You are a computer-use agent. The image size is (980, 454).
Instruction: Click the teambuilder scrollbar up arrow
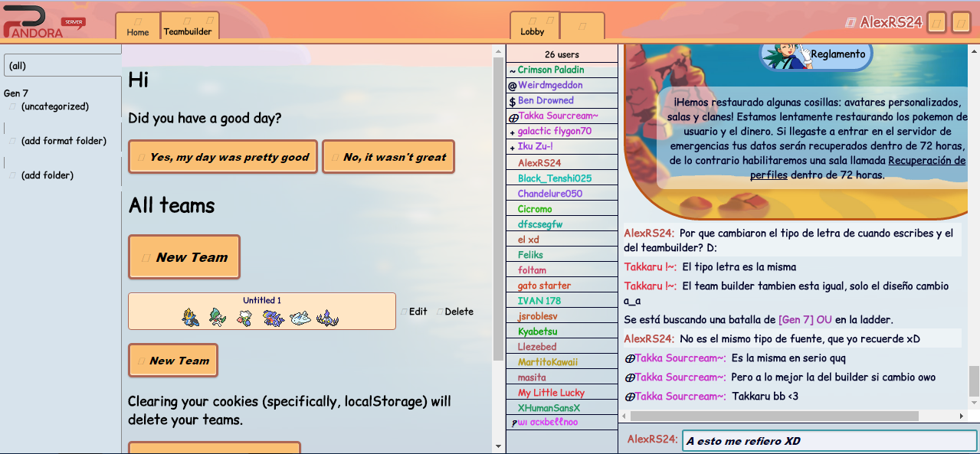pos(498,50)
